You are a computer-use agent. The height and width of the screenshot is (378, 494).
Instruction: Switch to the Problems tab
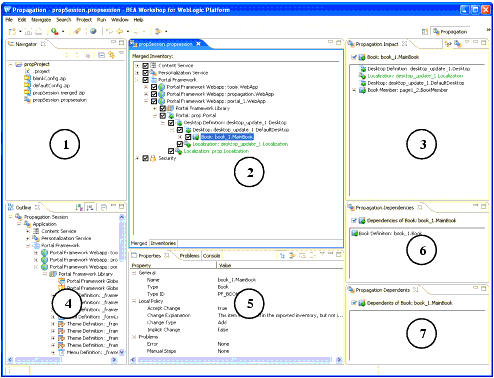(x=189, y=256)
